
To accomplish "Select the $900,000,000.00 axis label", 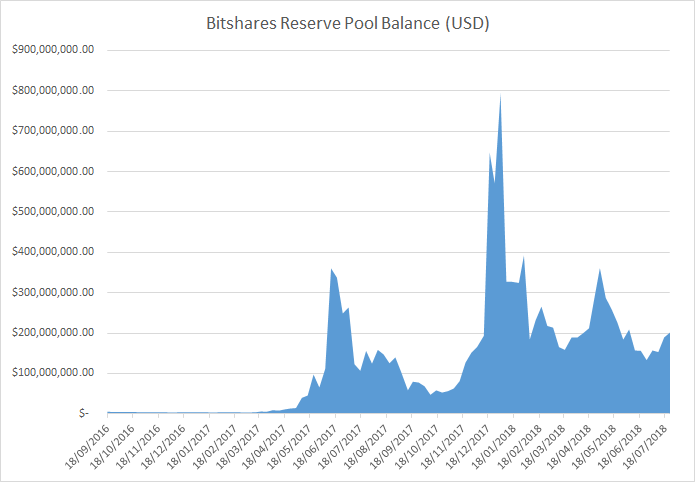I will (x=53, y=49).
